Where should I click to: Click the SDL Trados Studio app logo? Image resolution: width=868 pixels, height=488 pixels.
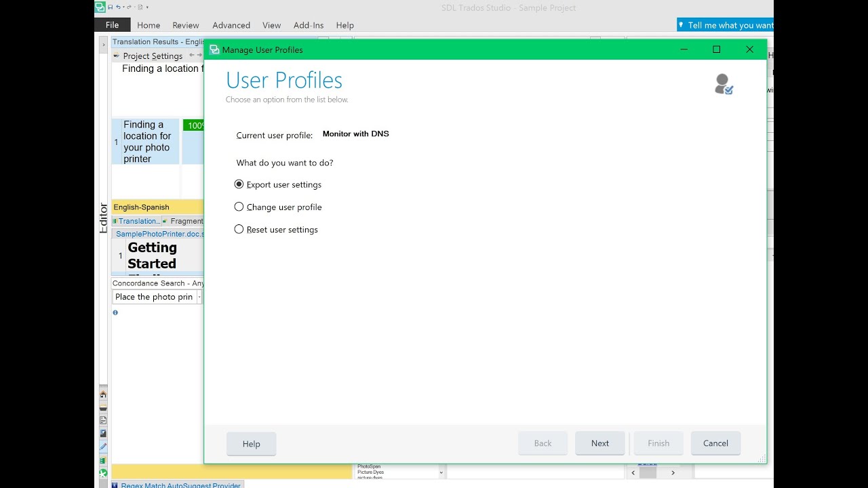[x=100, y=7]
